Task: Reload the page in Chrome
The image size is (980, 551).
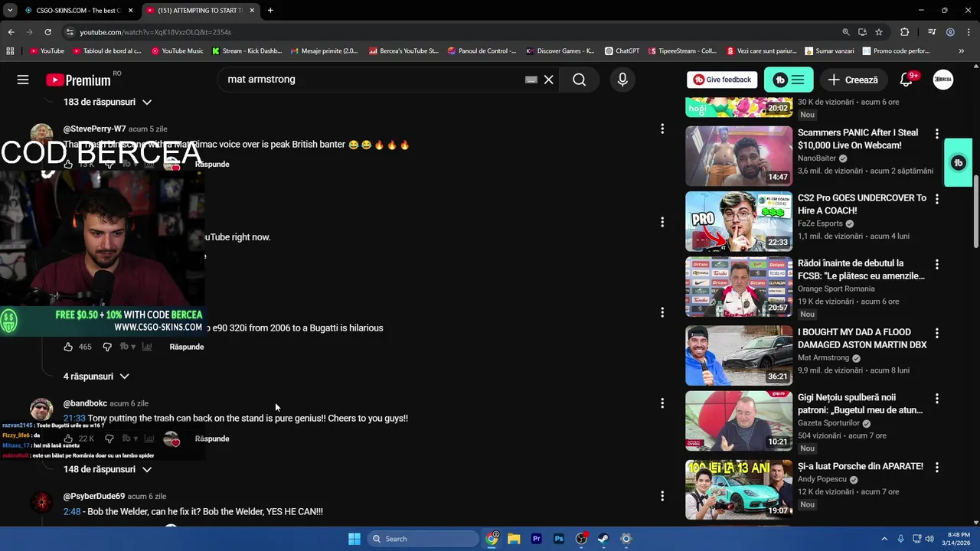Action: click(x=47, y=32)
